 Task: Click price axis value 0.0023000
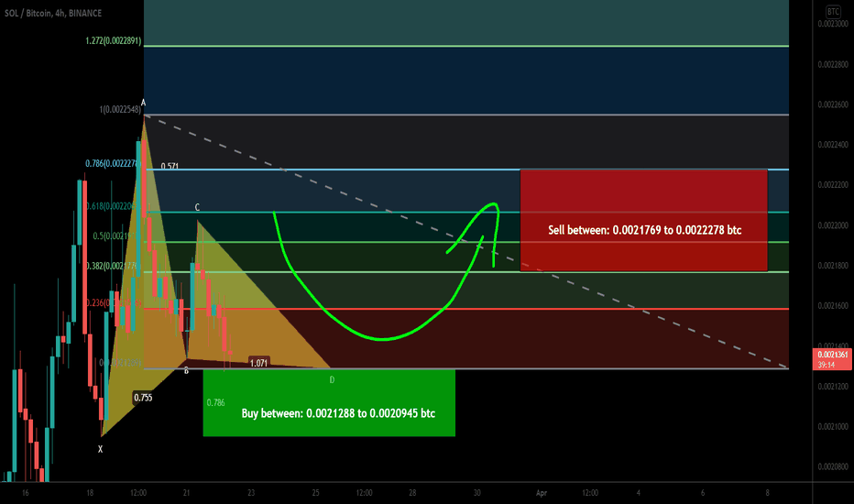click(x=833, y=24)
